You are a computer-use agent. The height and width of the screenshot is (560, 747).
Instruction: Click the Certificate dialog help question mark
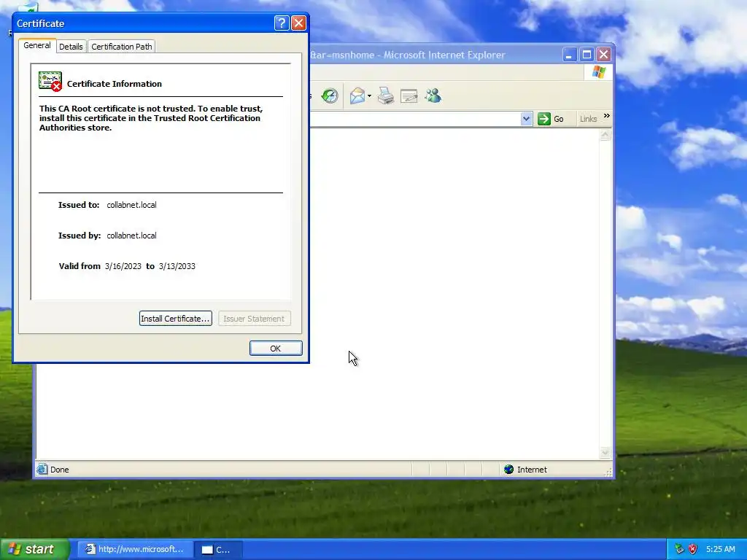[282, 23]
